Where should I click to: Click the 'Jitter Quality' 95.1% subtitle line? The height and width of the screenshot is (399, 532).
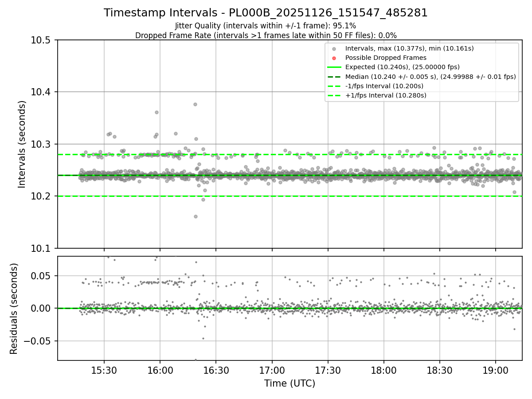[266, 26]
